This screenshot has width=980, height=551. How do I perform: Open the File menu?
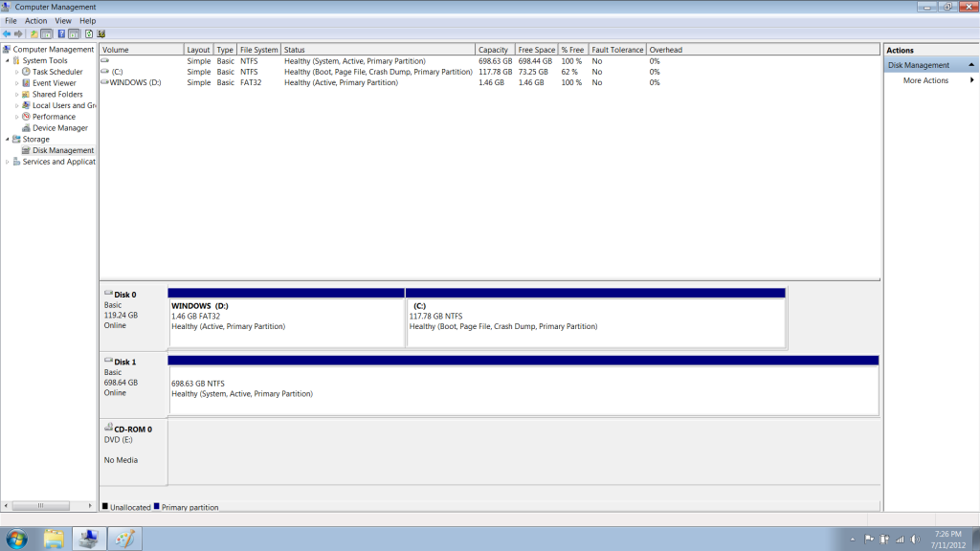pos(11,21)
